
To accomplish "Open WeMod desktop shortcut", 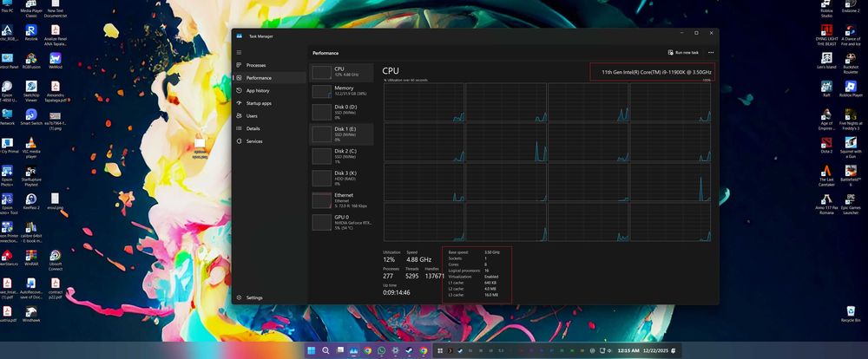I will 56,61.
